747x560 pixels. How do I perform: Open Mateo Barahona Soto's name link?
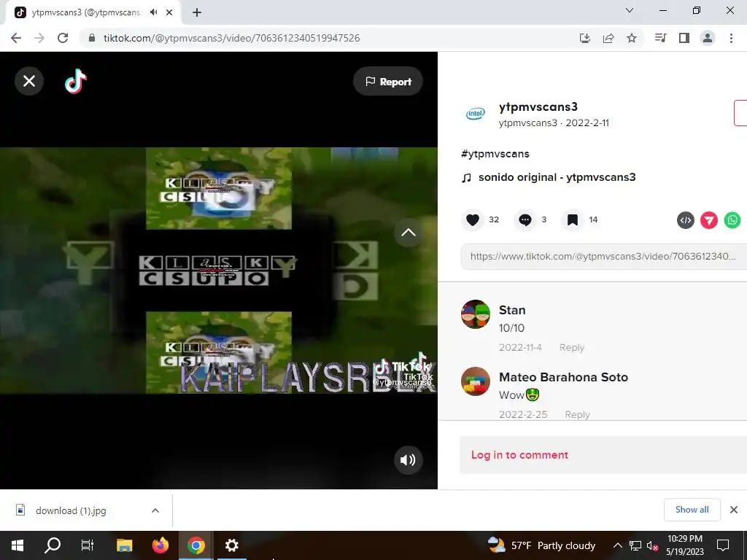[564, 377]
